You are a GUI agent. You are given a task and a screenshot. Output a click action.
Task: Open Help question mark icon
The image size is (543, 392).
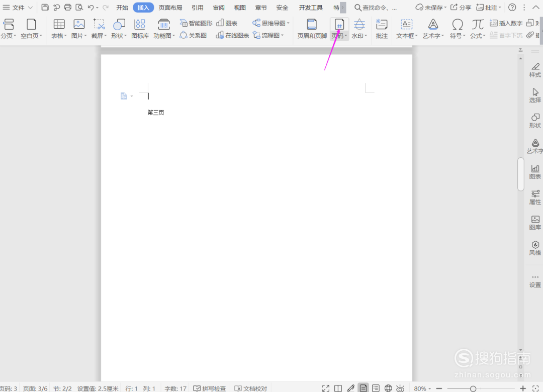512,7
